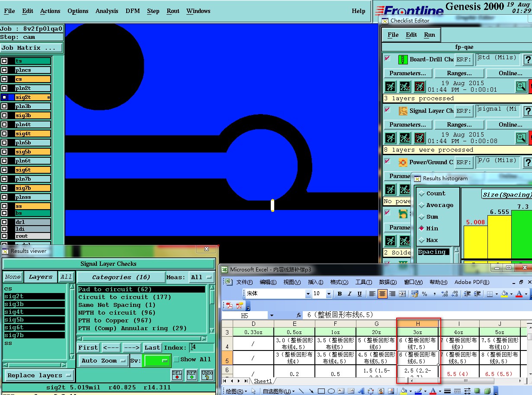Screen dimensions: 532x395
Task: Open the Excel font size dropdown
Action: click(x=329, y=294)
